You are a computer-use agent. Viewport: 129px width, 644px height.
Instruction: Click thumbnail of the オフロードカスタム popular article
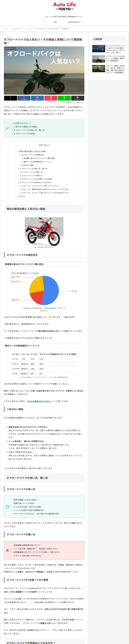(98, 49)
